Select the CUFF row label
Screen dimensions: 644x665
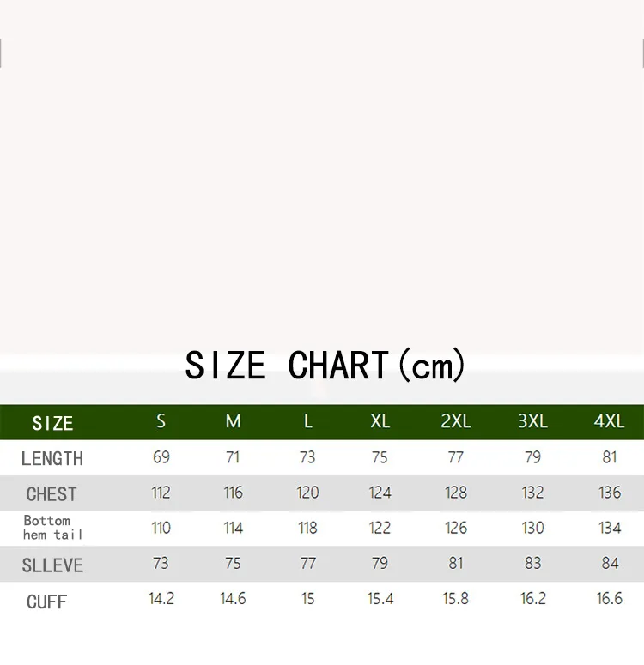point(46,602)
